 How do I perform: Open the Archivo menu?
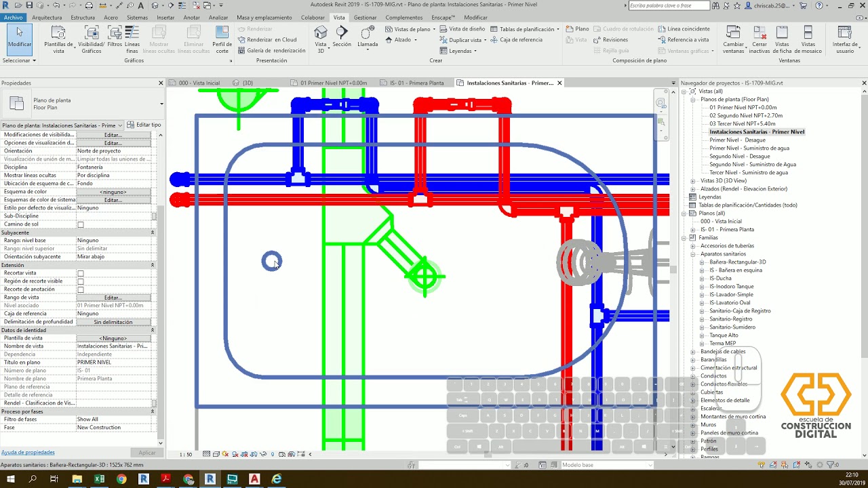(13, 18)
